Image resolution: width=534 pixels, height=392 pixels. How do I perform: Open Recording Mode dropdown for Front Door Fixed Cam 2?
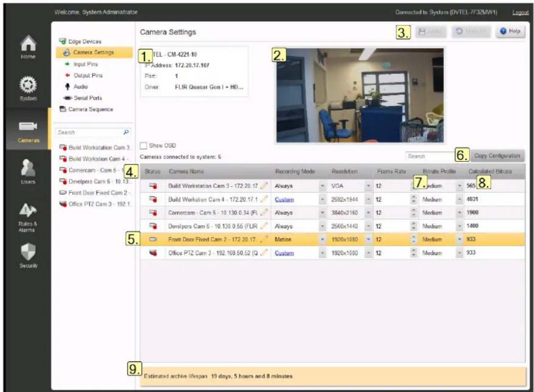pos(322,240)
